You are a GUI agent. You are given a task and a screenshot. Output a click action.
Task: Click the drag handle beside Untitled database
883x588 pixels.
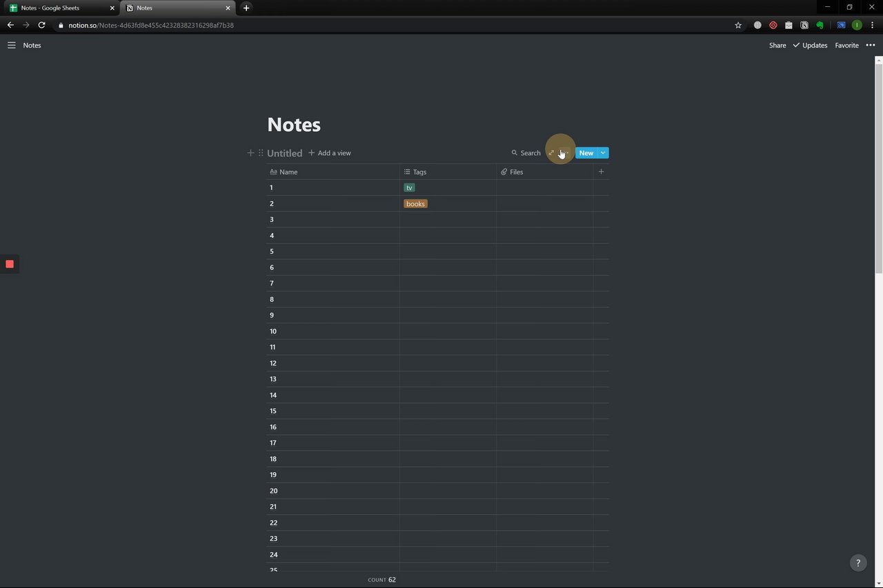pyautogui.click(x=261, y=153)
